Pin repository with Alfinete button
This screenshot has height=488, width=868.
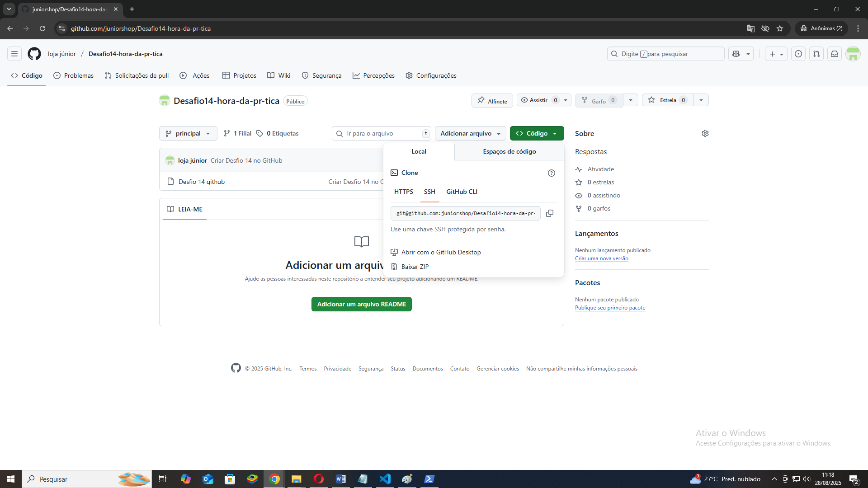pyautogui.click(x=492, y=101)
